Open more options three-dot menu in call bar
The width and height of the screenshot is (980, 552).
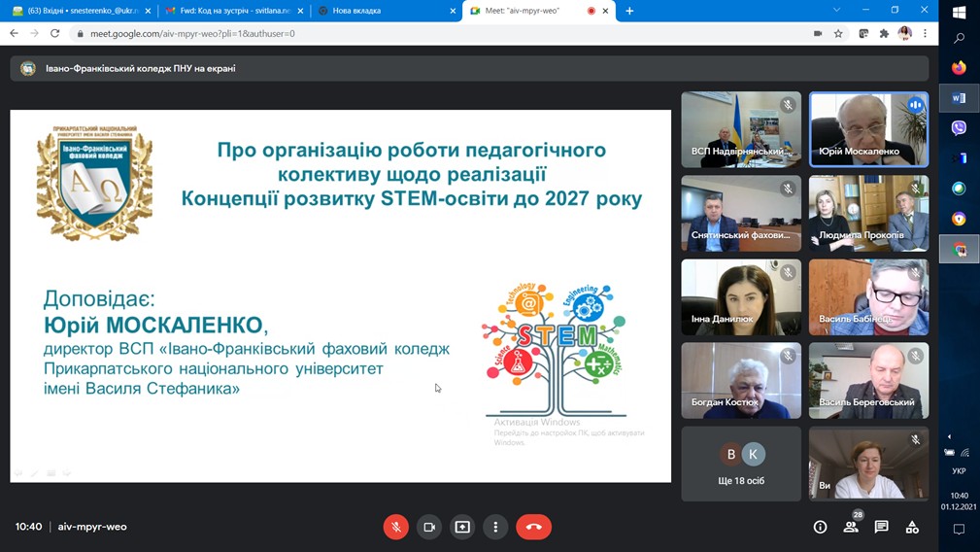click(495, 527)
